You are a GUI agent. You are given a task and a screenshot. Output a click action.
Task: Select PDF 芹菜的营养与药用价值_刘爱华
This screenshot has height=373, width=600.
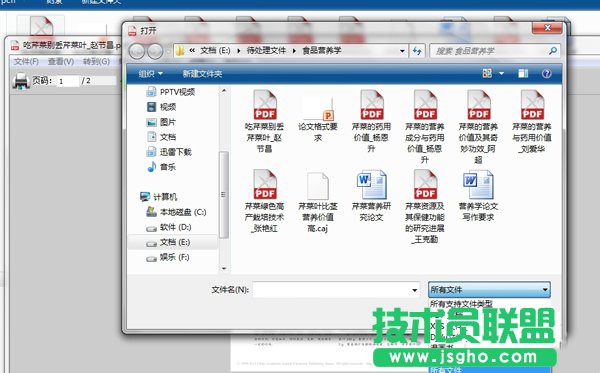532,121
